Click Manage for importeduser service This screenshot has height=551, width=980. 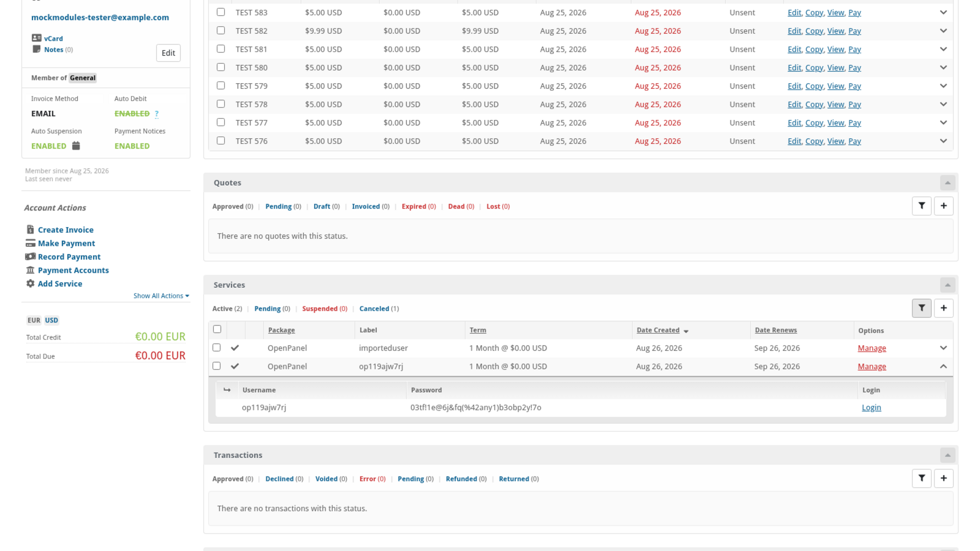872,348
